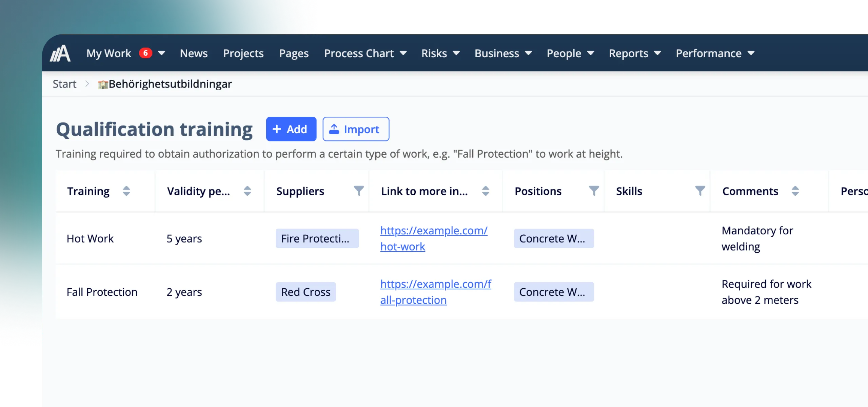This screenshot has width=868, height=407.
Task: Open the Process Chart dropdown menu
Action: 403,53
